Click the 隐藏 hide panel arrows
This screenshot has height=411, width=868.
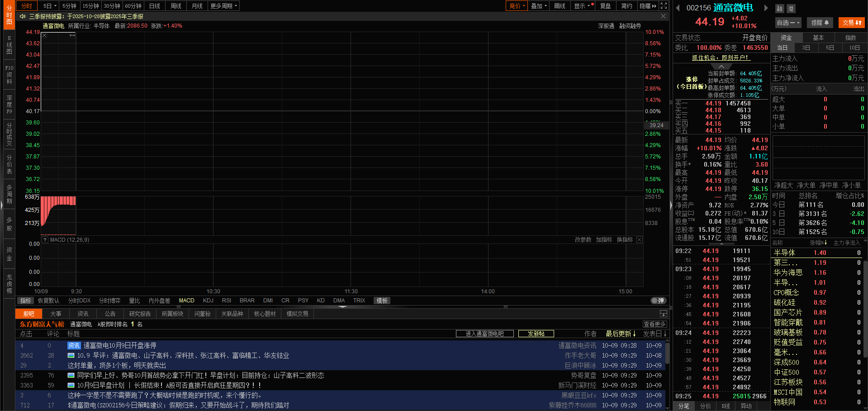coord(648,6)
